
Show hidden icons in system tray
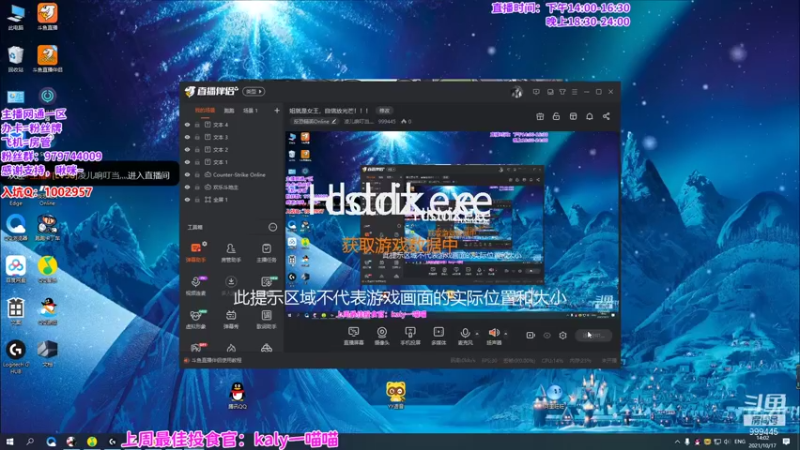point(677,442)
